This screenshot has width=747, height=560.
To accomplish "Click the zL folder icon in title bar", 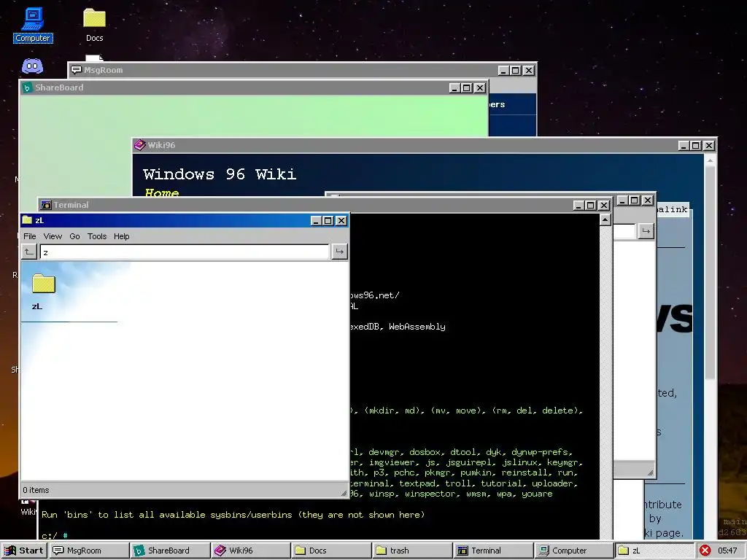I will point(27,220).
